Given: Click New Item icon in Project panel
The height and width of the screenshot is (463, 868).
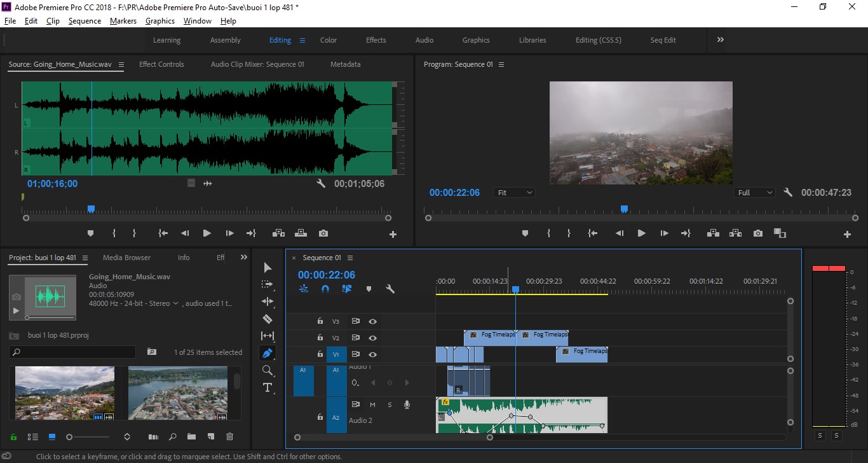Looking at the screenshot, I should tap(211, 437).
